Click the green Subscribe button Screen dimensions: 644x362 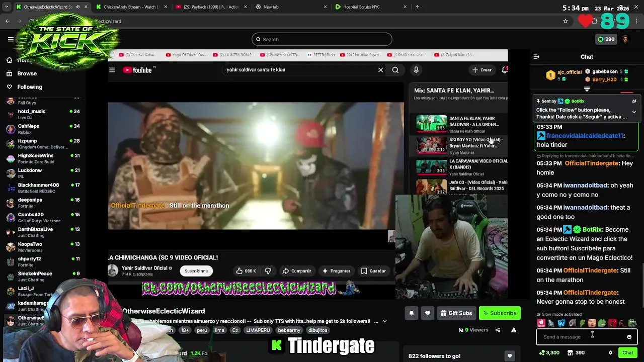(x=500, y=313)
